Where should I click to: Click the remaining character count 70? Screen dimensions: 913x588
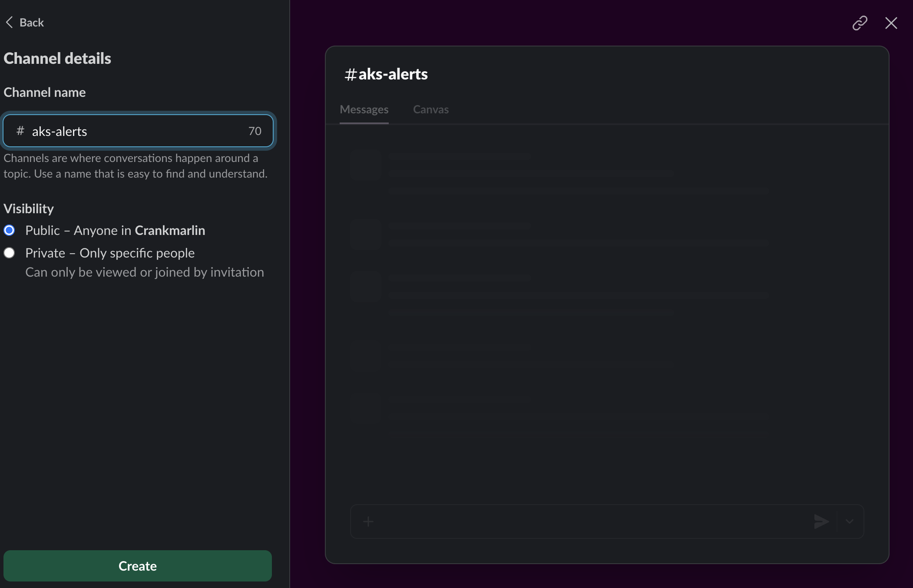click(x=255, y=131)
